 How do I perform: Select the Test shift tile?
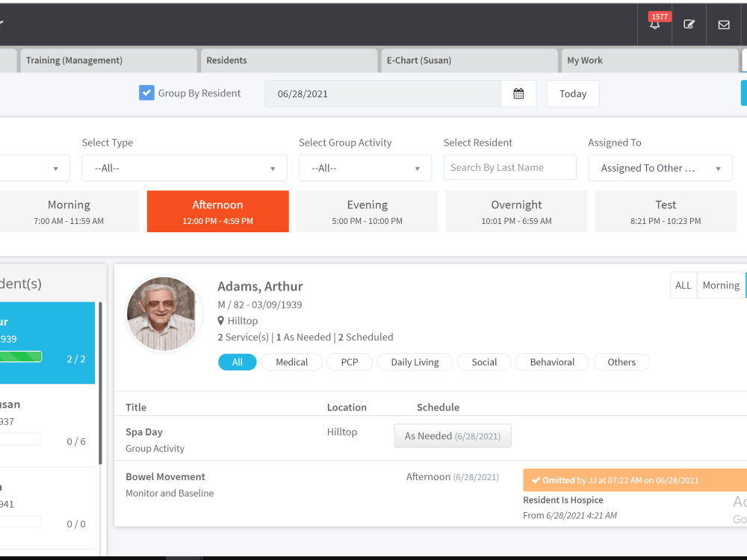(666, 211)
